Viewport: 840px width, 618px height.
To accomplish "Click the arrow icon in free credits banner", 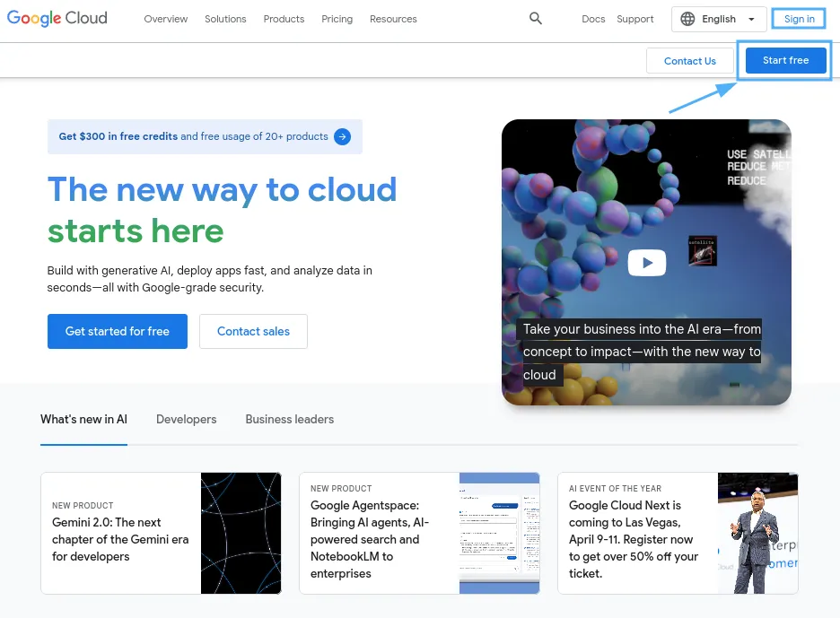I will pyautogui.click(x=342, y=136).
